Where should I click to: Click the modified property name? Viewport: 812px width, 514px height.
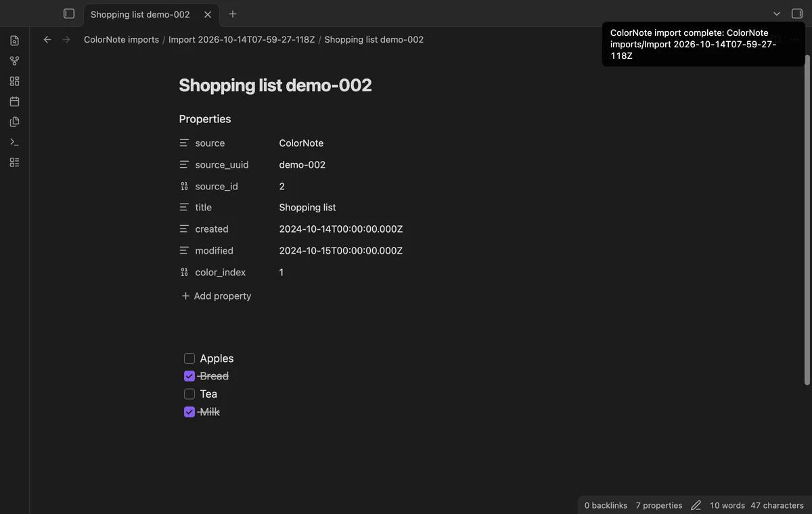pos(214,251)
